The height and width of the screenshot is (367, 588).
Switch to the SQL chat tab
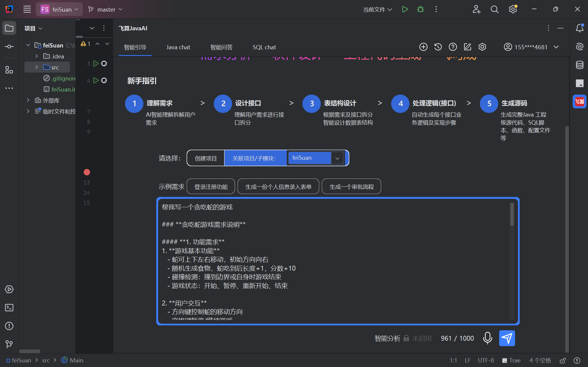pyautogui.click(x=264, y=47)
